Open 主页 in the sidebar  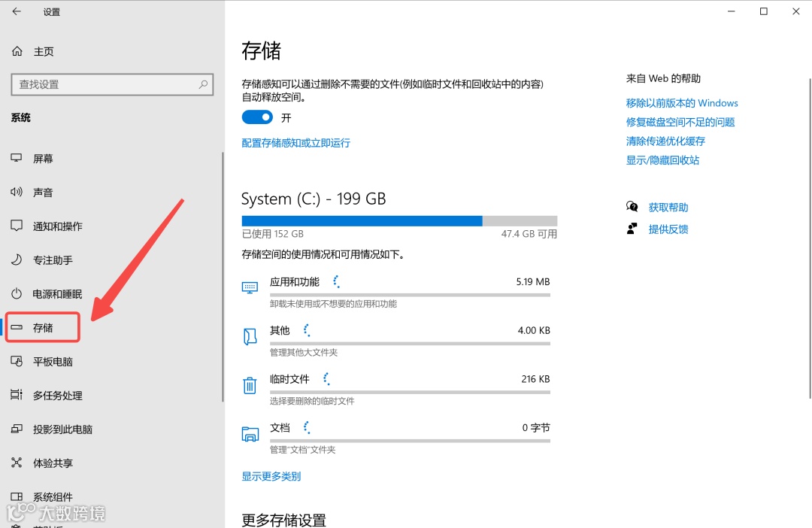pos(44,51)
